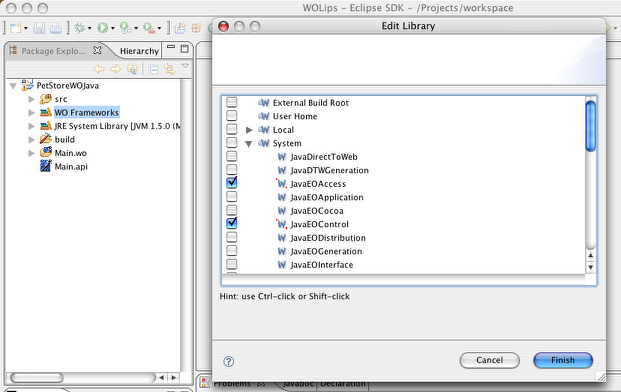This screenshot has width=621, height=392.
Task: Expand the Local node
Action: (249, 129)
